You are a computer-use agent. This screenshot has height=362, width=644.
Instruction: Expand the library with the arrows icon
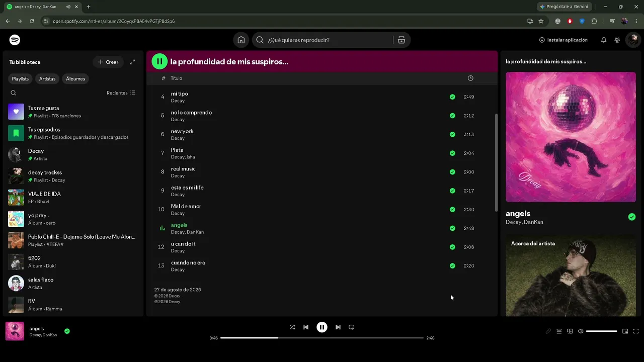[x=132, y=62]
